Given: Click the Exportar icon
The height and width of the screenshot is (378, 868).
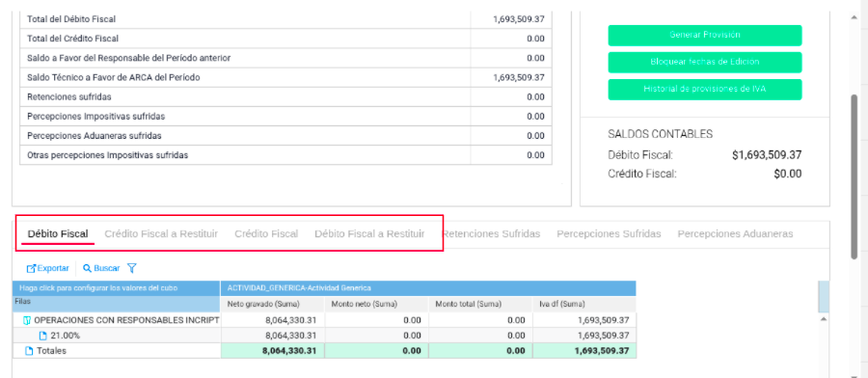Looking at the screenshot, I should [31, 268].
